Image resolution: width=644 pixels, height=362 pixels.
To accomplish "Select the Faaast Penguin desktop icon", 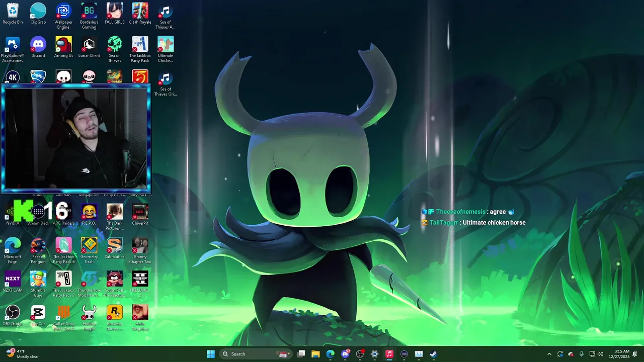I will point(38,251).
